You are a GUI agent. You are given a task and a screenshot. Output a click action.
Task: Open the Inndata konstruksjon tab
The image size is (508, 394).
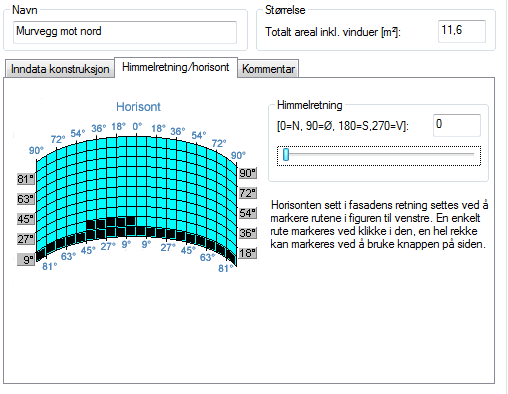click(x=60, y=69)
